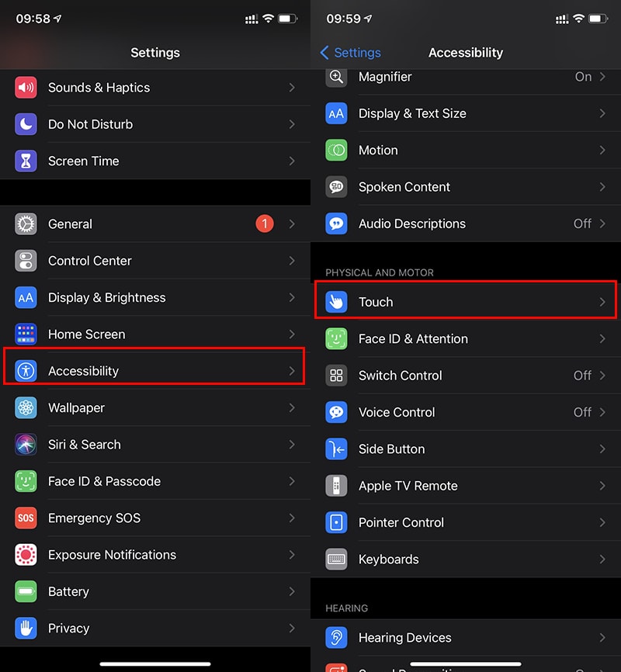Viewport: 621px width, 672px height.
Task: Tap the Control Center toggles icon
Action: coord(26,261)
